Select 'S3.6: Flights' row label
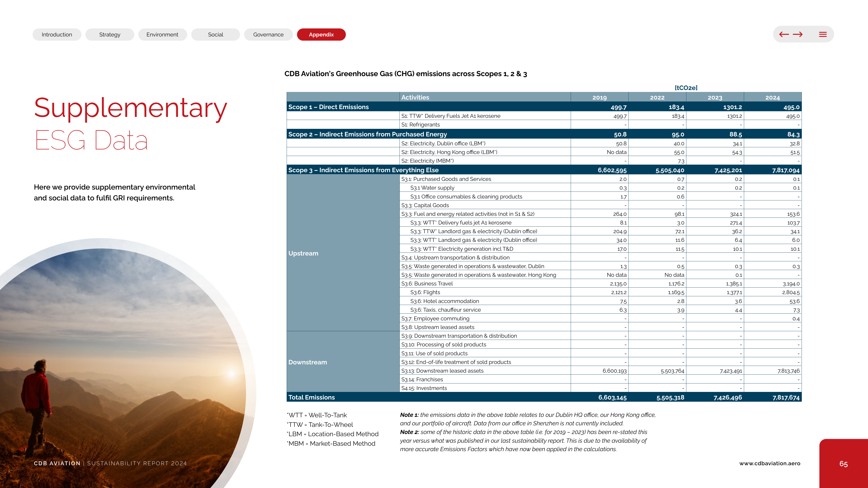 coord(425,292)
